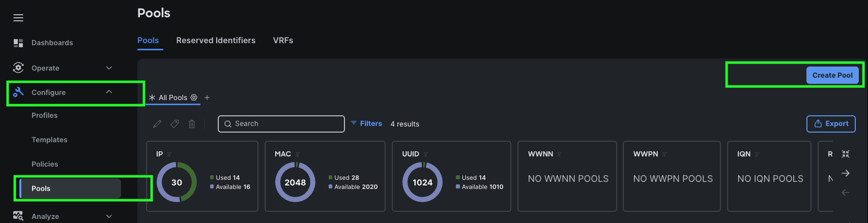Click the tag icon in toolbar
Image resolution: width=868 pixels, height=223 pixels.
(175, 124)
